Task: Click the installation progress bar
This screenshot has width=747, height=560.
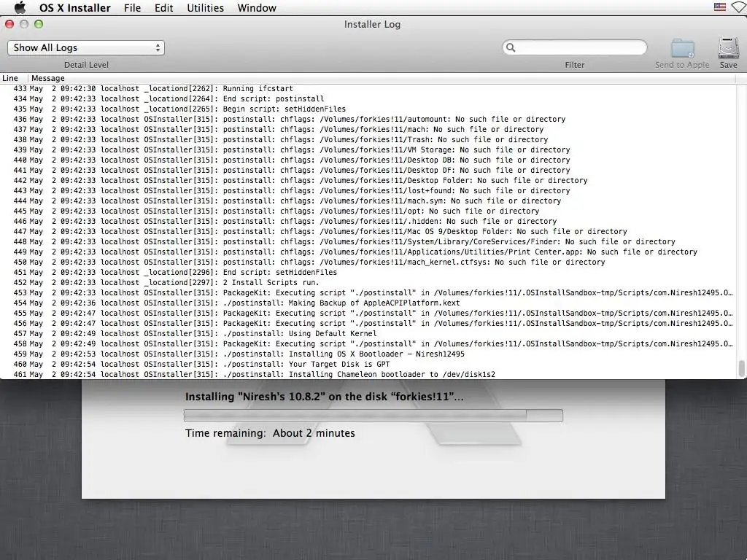Action: click(x=373, y=415)
